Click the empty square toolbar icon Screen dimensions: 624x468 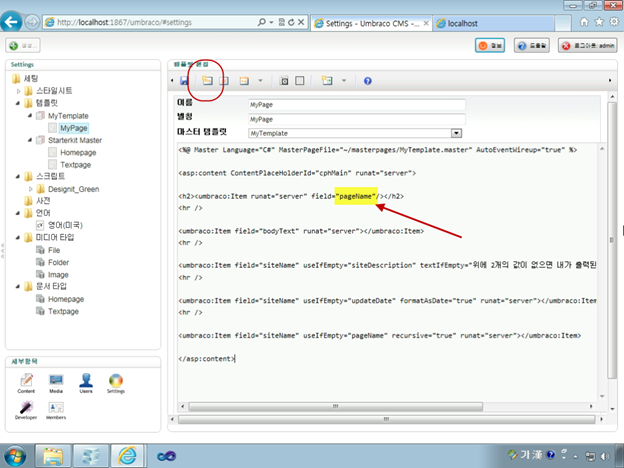point(300,81)
